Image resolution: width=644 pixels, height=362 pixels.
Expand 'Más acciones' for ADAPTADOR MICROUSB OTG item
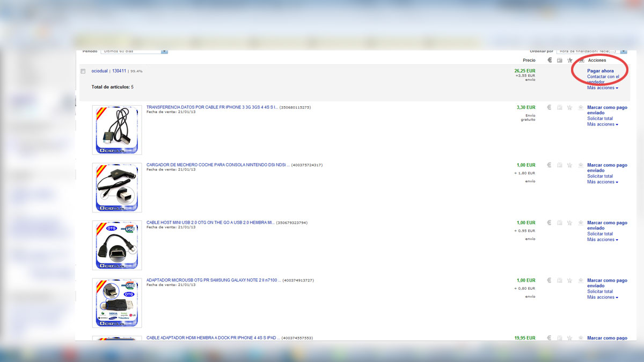coord(602,297)
